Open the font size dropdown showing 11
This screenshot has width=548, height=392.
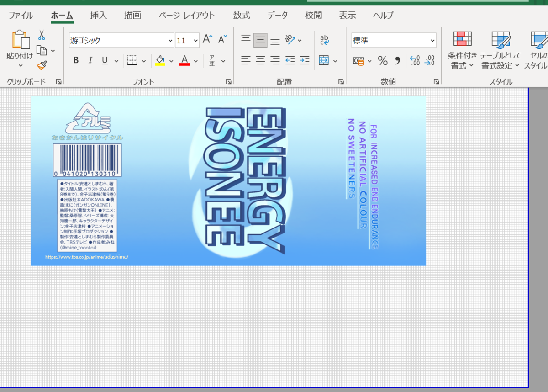[x=196, y=40]
